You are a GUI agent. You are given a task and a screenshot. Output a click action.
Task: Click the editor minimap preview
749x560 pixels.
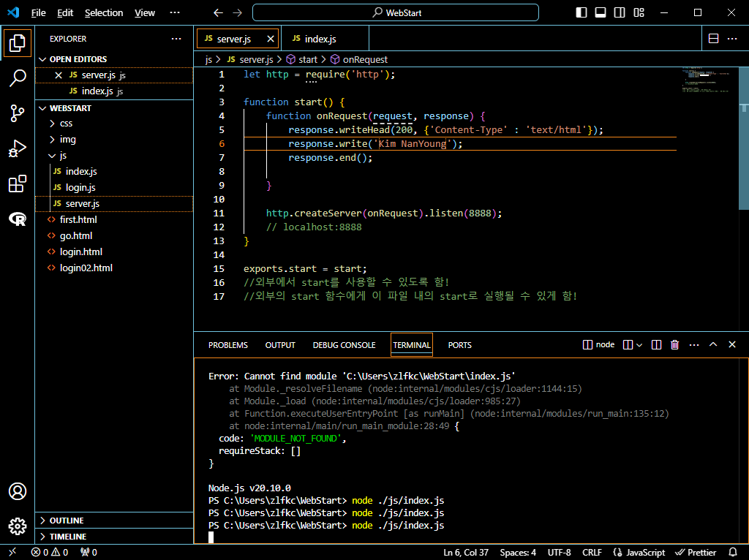[710, 81]
